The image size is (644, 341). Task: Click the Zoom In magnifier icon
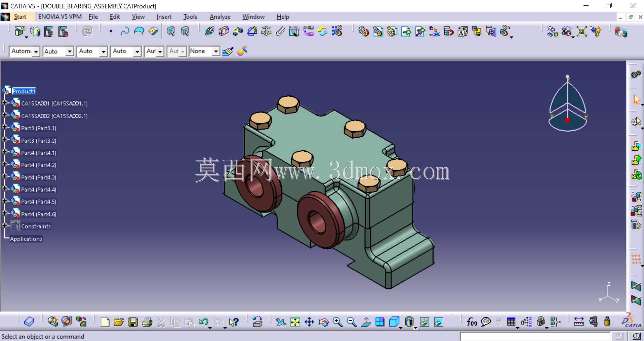337,322
